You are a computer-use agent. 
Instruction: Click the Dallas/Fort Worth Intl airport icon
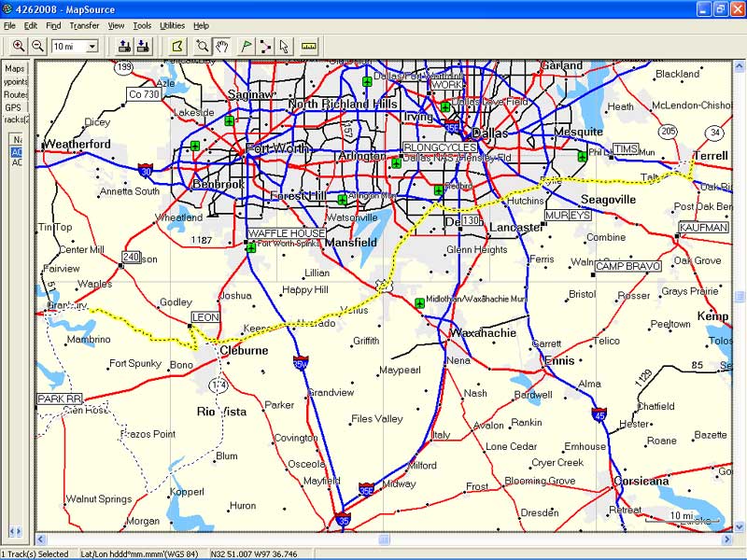367,81
